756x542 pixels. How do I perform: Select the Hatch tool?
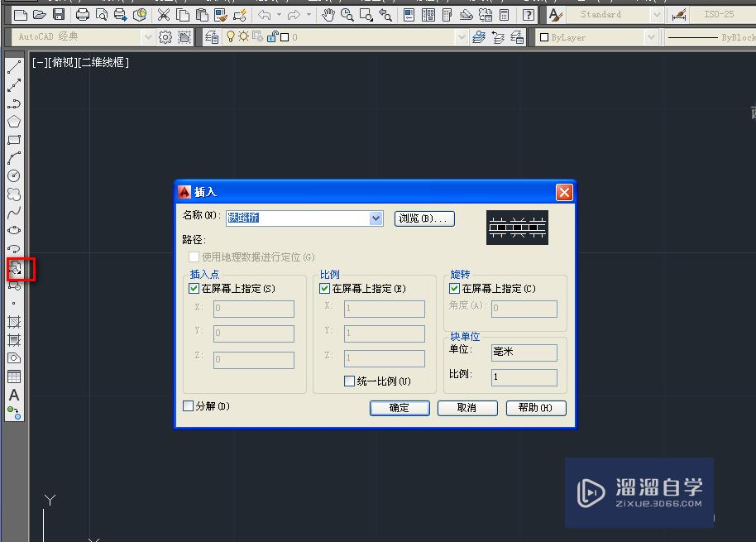coord(13,323)
